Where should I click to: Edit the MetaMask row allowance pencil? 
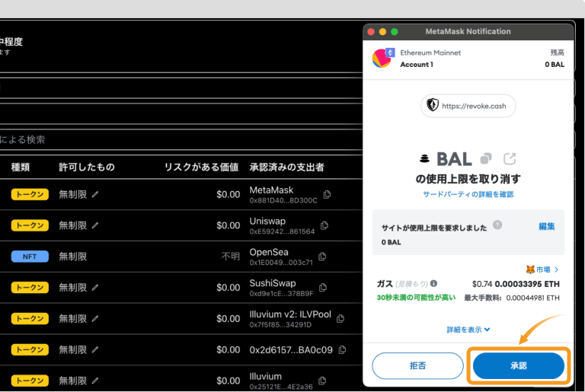point(95,194)
